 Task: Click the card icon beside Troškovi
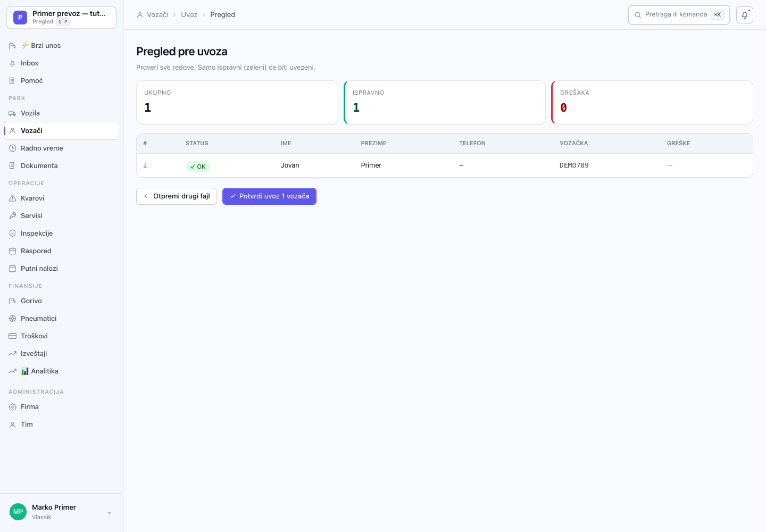(x=12, y=336)
